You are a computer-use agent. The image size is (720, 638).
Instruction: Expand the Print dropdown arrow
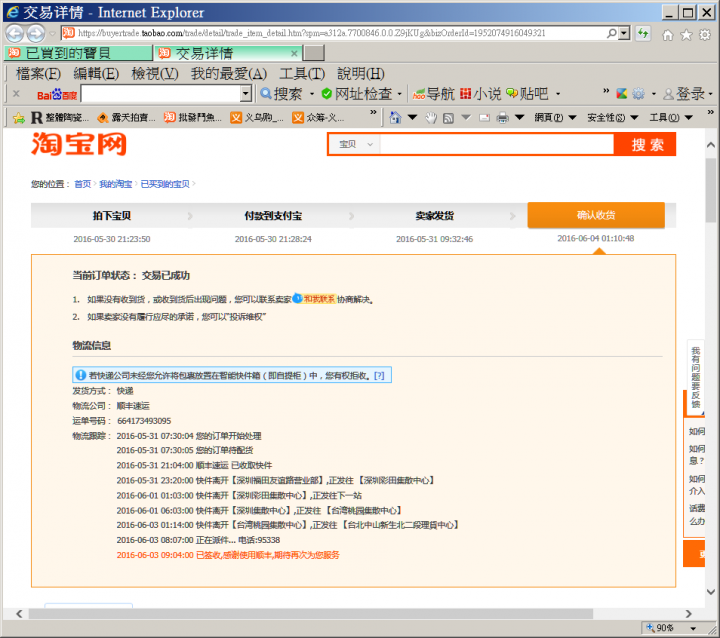pyautogui.click(x=519, y=118)
